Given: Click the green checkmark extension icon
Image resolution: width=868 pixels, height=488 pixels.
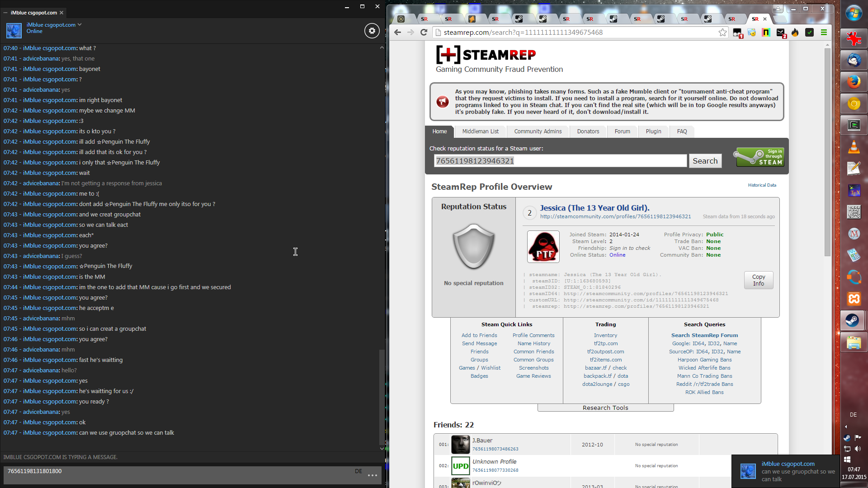Looking at the screenshot, I should point(810,33).
